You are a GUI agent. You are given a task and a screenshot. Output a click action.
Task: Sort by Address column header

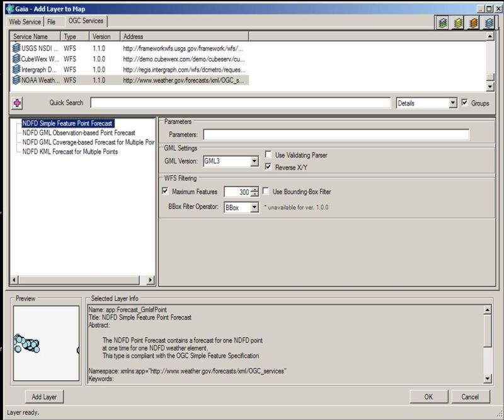coord(184,37)
